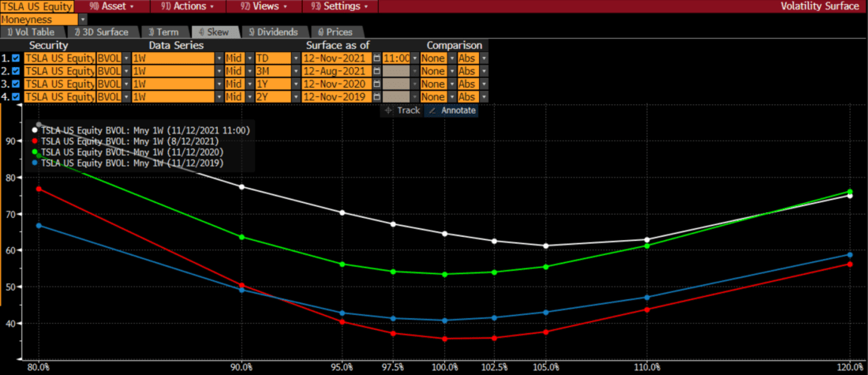Open 11:00 time dropdown in row 1
Image resolution: width=868 pixels, height=375 pixels.
click(x=414, y=58)
